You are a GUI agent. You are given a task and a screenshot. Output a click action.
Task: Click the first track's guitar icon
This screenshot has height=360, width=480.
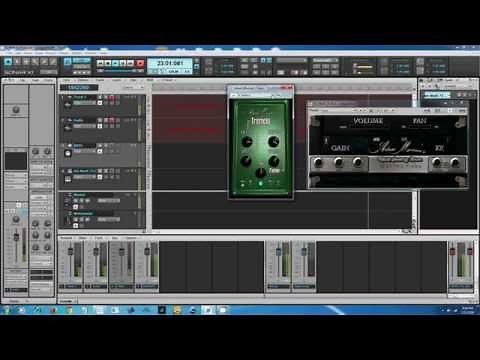point(68,105)
